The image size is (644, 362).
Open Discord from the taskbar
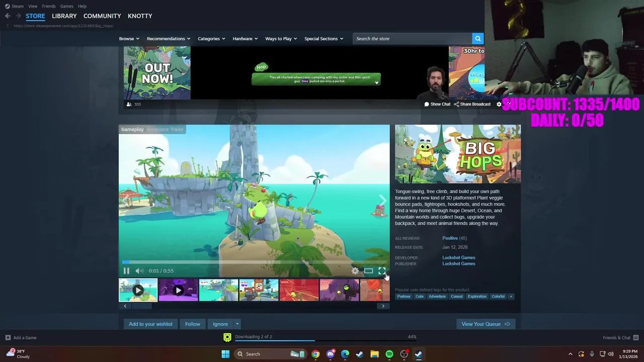tap(330, 354)
